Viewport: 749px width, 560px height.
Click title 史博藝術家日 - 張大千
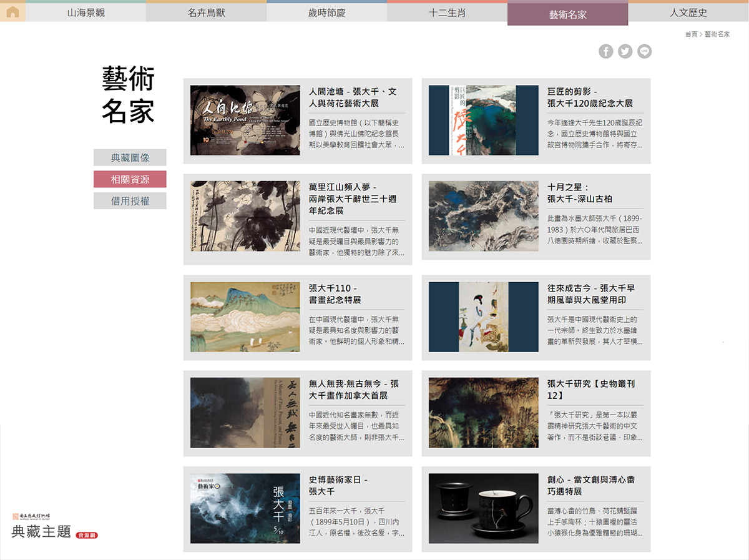click(x=338, y=485)
